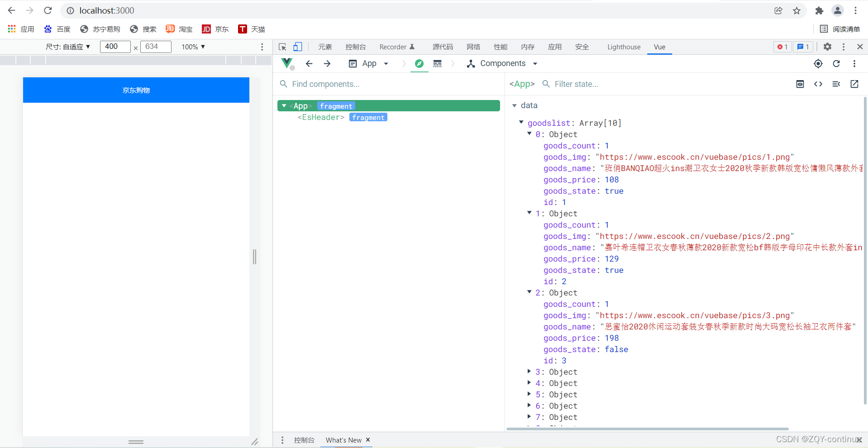Select component in page target icon
The height and width of the screenshot is (448, 868).
tap(818, 64)
